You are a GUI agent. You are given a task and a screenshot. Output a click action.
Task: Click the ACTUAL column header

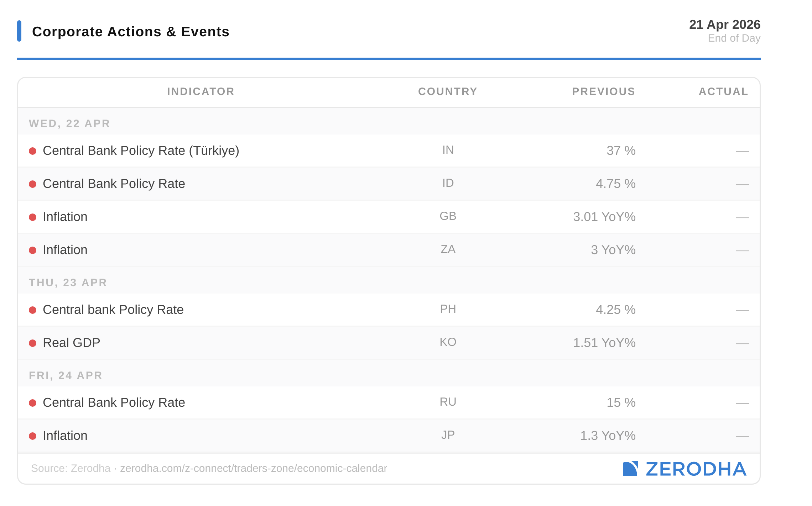(x=723, y=91)
